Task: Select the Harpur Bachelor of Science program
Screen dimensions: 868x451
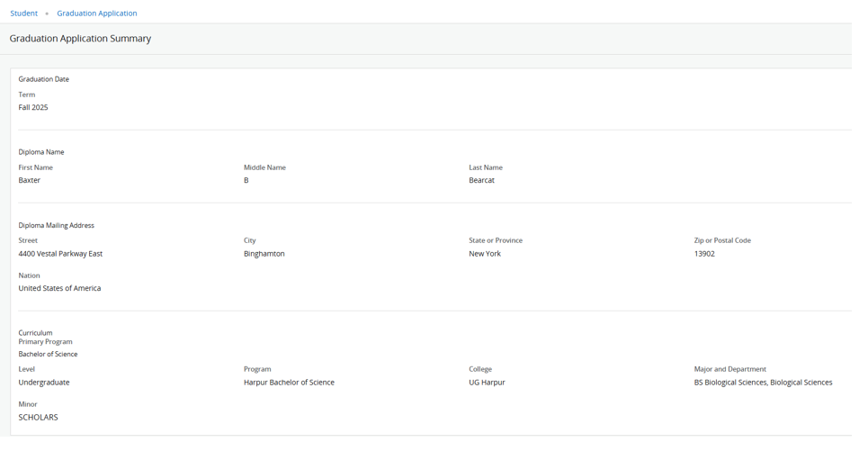Action: (289, 383)
